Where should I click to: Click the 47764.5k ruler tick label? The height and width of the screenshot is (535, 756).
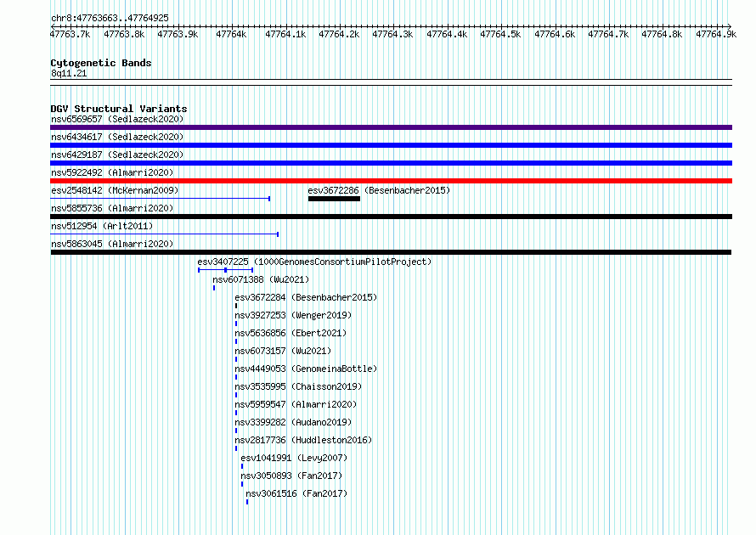pos(500,34)
